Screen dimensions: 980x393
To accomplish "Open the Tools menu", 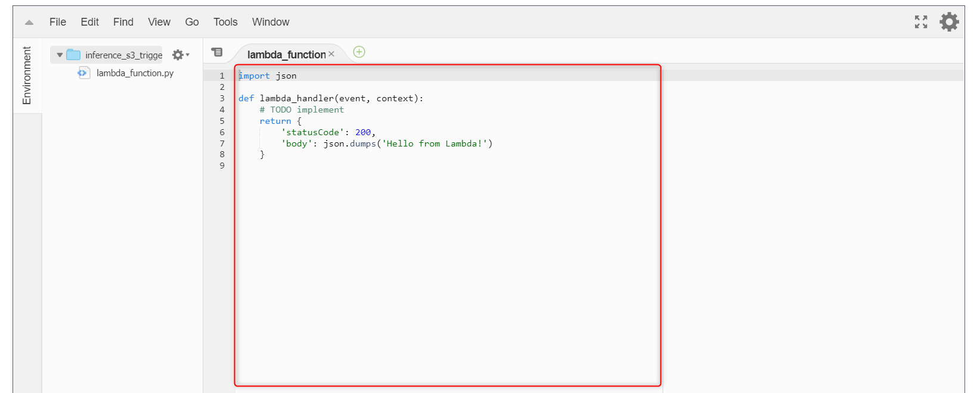I will point(225,22).
